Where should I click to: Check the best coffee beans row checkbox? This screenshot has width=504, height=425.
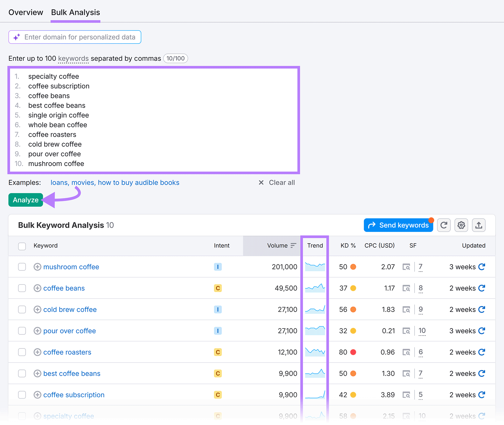(x=22, y=374)
